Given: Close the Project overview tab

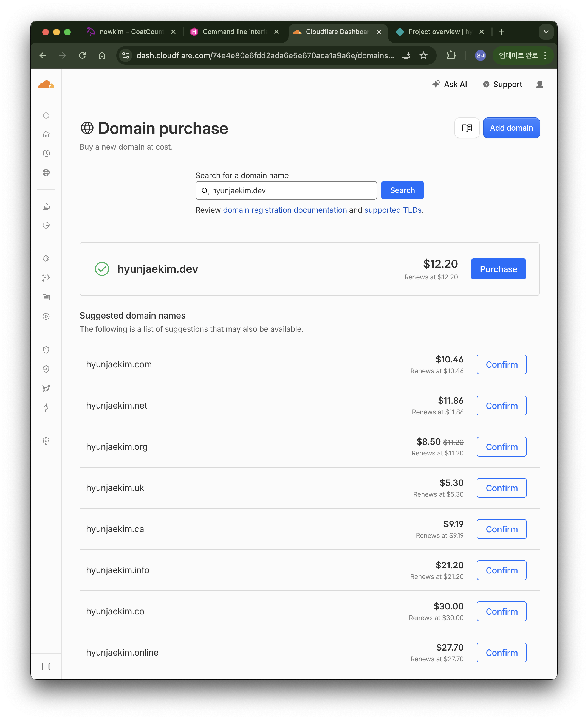Looking at the screenshot, I should [481, 32].
